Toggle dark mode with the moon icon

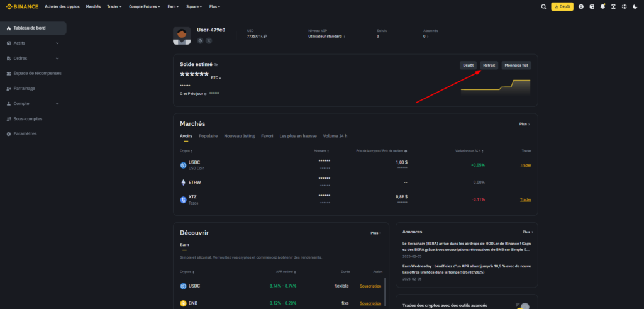click(x=635, y=6)
